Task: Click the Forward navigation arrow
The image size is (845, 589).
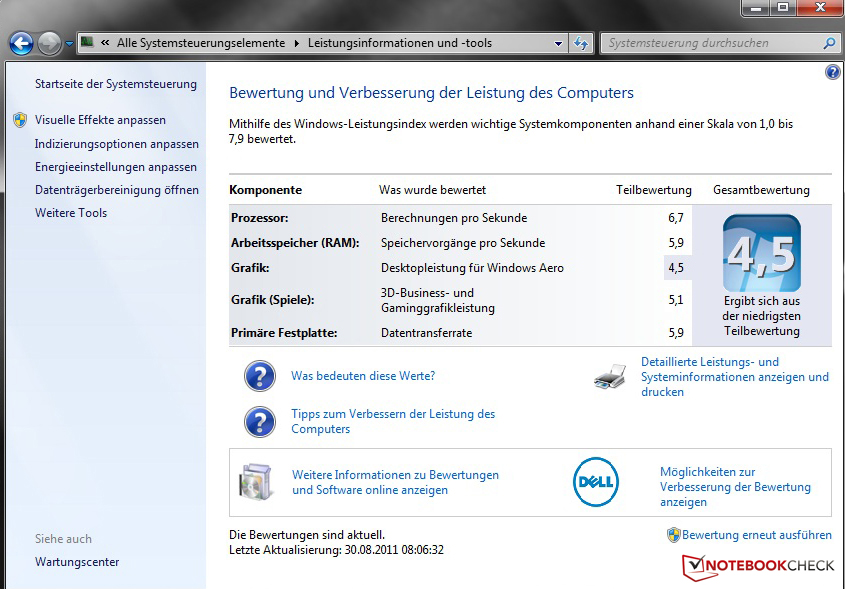Action: [x=50, y=44]
